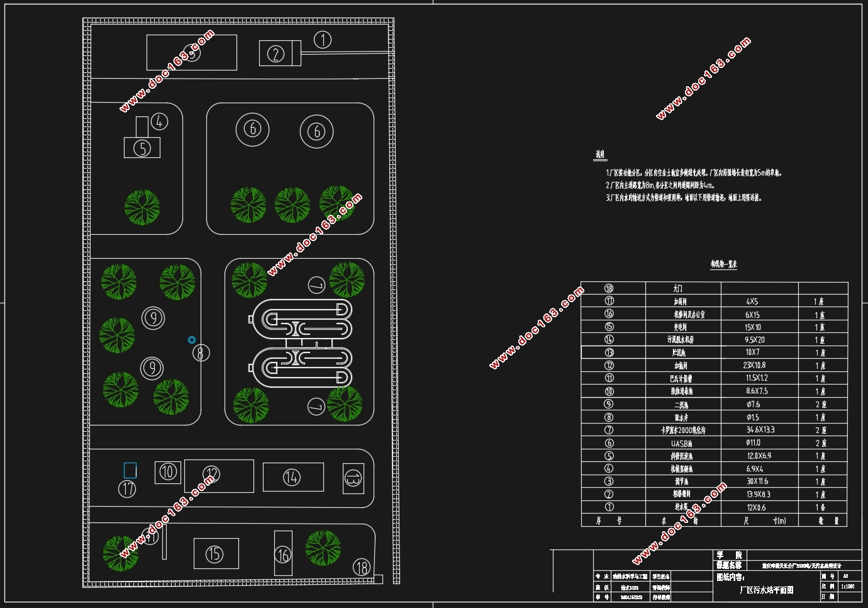Select the small blue circle near marker 8
This screenshot has height=608, width=868.
point(192,340)
